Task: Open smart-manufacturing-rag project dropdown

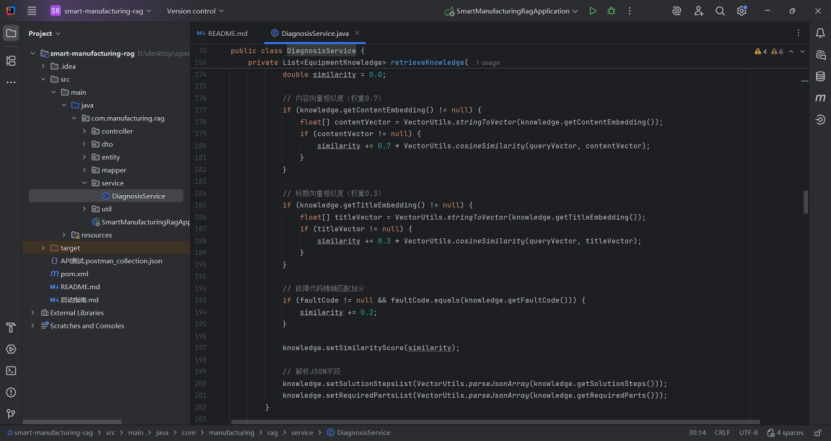Action: pyautogui.click(x=101, y=11)
